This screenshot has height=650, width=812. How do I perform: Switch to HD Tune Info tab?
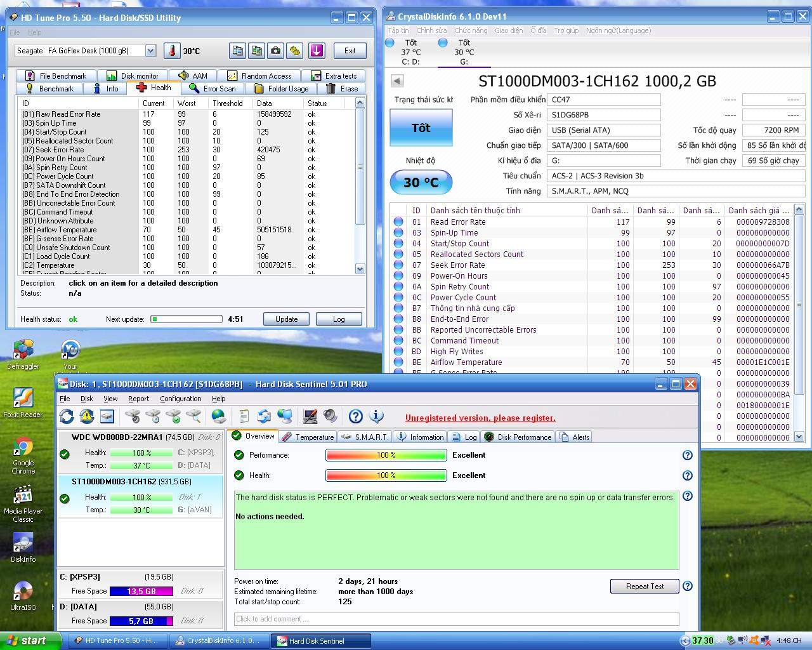pos(105,89)
